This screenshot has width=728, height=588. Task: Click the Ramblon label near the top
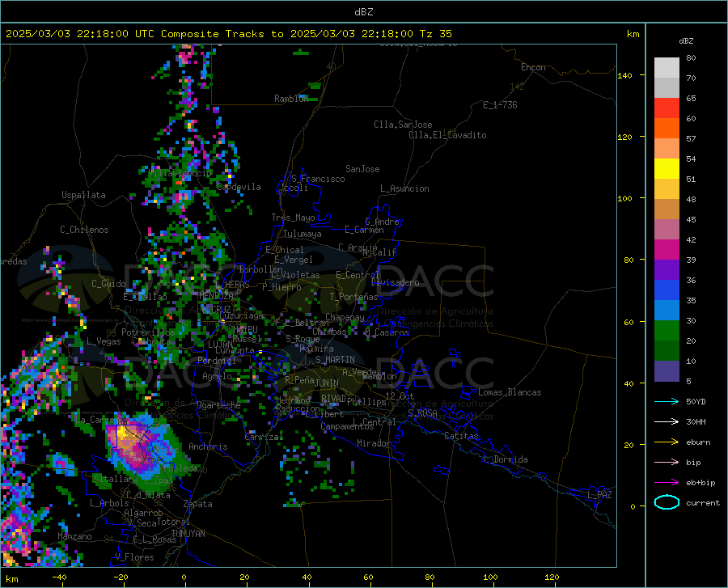pos(291,99)
